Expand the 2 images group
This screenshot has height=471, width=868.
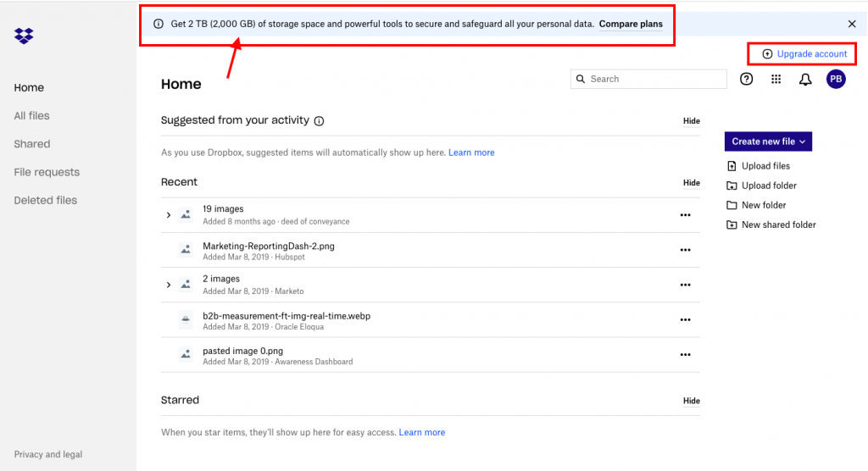169,285
